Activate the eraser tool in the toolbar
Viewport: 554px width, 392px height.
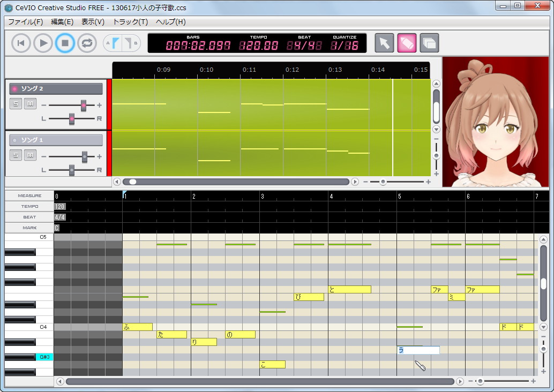[x=406, y=43]
